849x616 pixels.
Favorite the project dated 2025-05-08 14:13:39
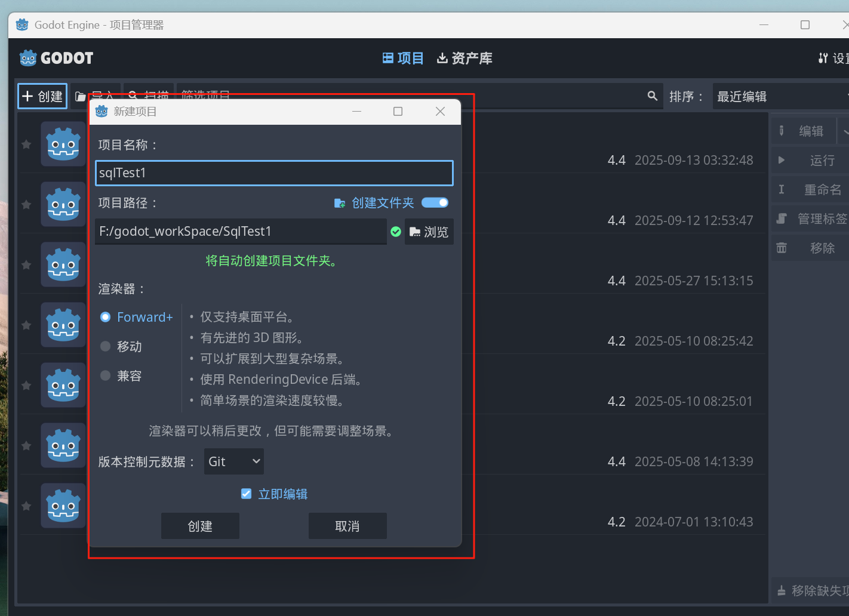(26, 446)
